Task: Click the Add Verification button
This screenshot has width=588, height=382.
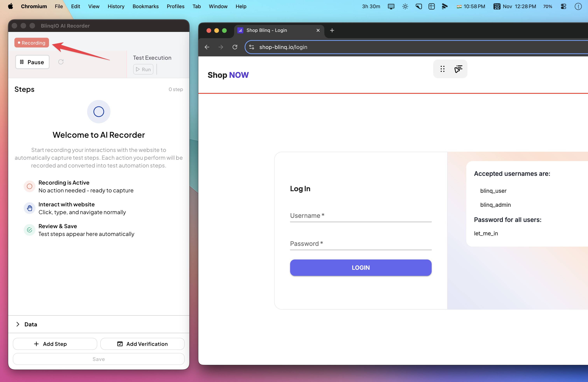Action: [142, 344]
